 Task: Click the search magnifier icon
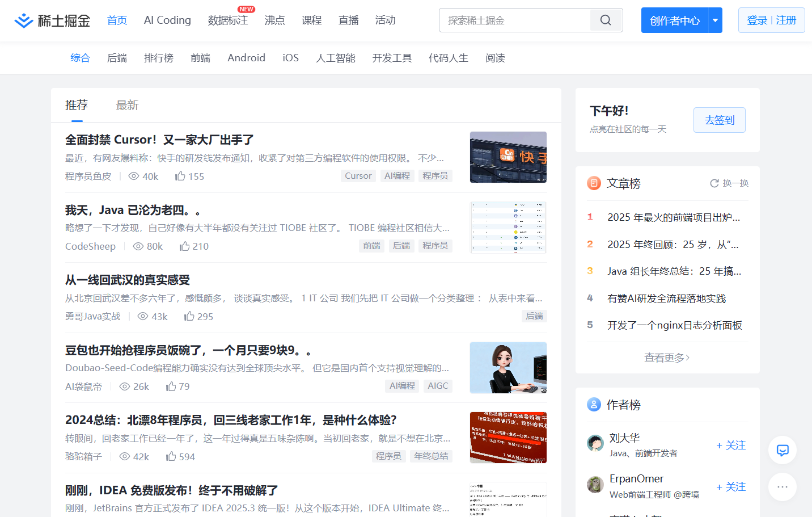coord(606,20)
